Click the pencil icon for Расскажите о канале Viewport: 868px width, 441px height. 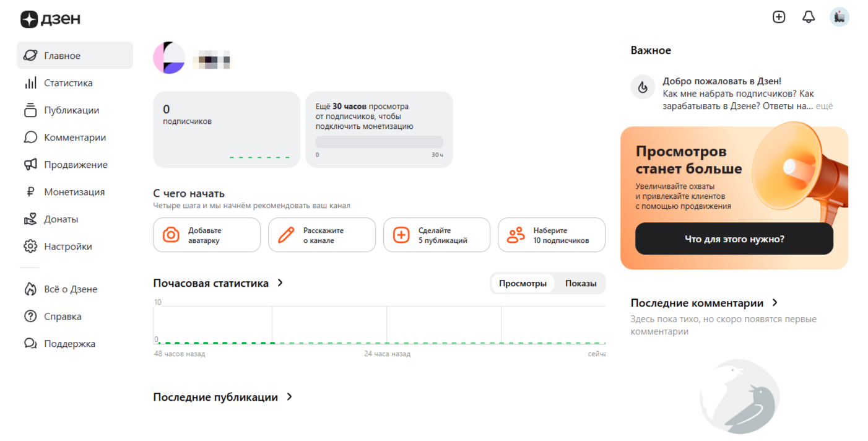click(286, 235)
